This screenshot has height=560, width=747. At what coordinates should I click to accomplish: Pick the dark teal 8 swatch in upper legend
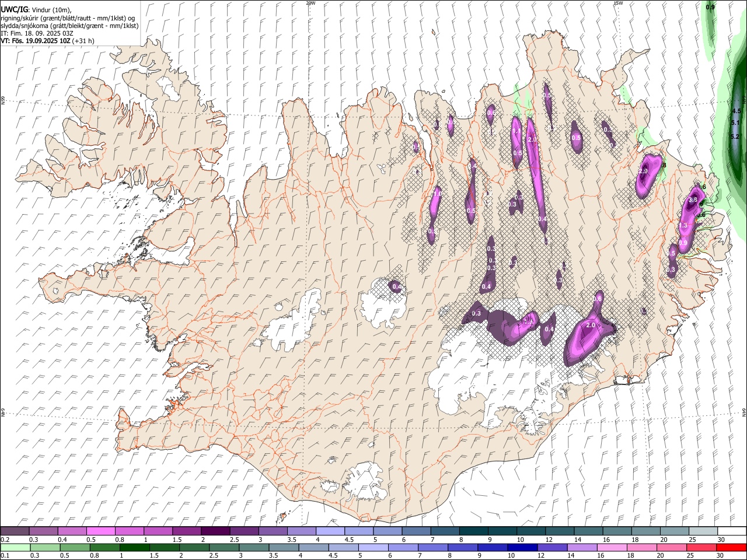coord(473,531)
